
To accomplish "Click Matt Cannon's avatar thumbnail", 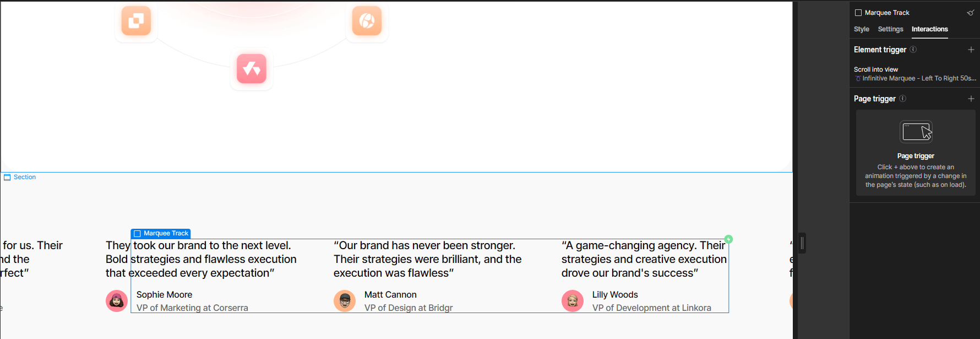I will coord(345,300).
